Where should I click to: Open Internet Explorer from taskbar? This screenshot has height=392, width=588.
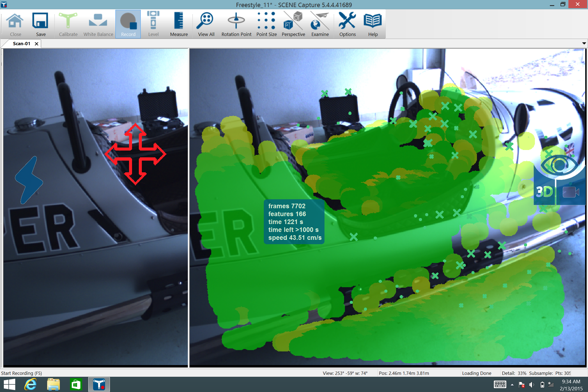click(x=30, y=385)
